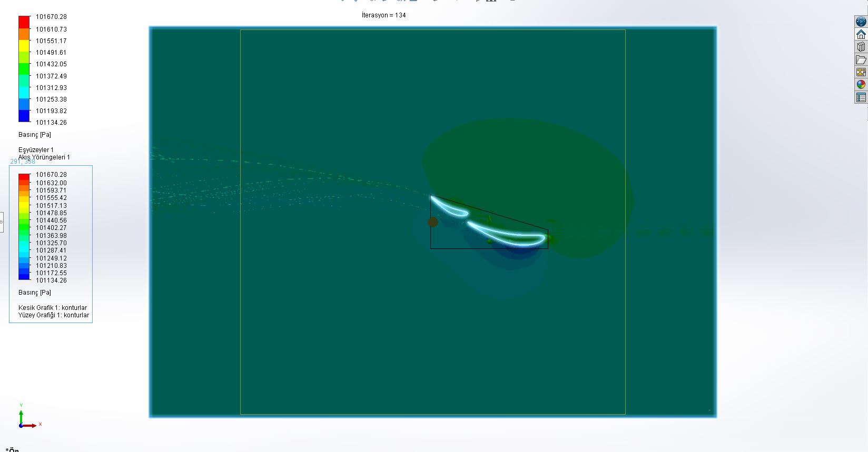Select lower legend value 101402.27
Viewport: 868px width, 452px height.
point(51,228)
